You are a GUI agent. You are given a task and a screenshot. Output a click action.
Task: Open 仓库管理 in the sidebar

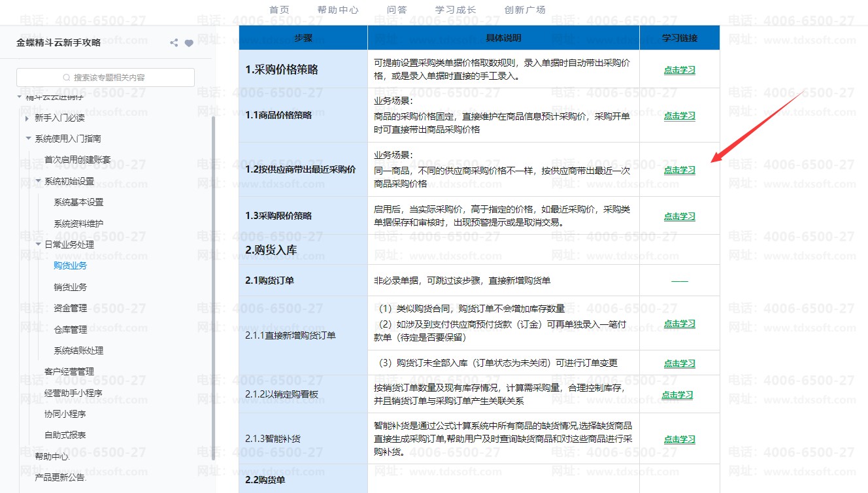[x=70, y=330]
